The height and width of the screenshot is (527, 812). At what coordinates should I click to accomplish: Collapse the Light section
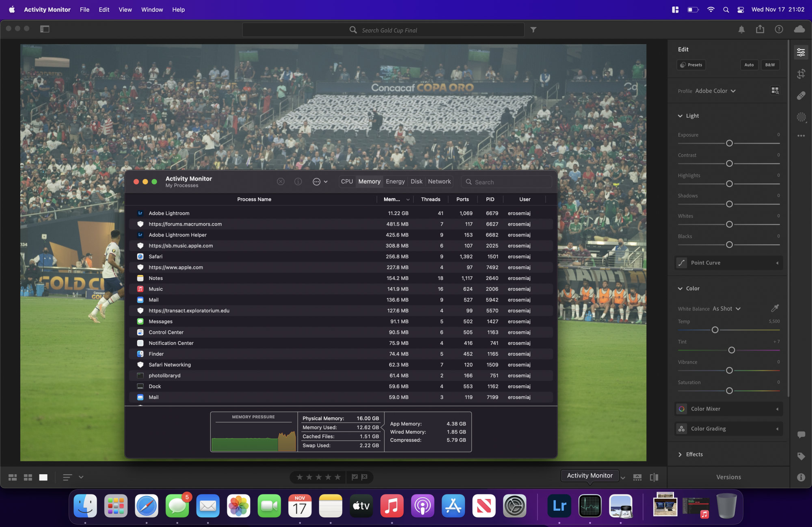pos(689,116)
